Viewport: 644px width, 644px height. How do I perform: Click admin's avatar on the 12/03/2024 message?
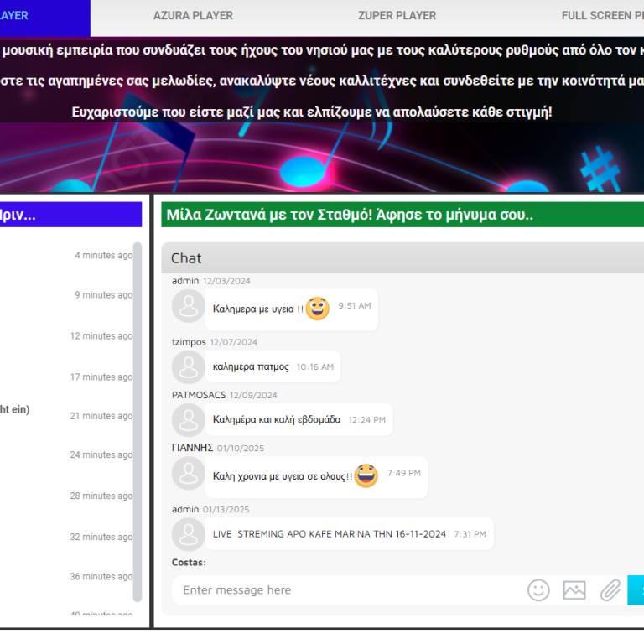[x=189, y=306]
